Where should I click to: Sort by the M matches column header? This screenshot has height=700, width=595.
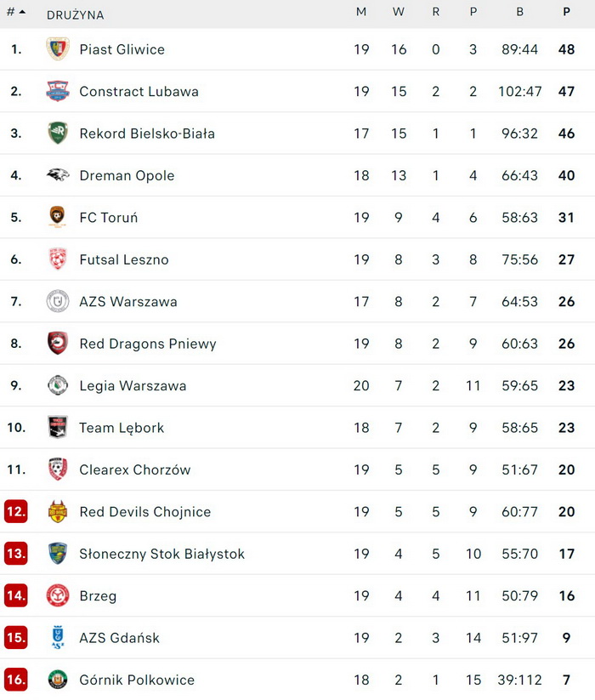click(361, 13)
